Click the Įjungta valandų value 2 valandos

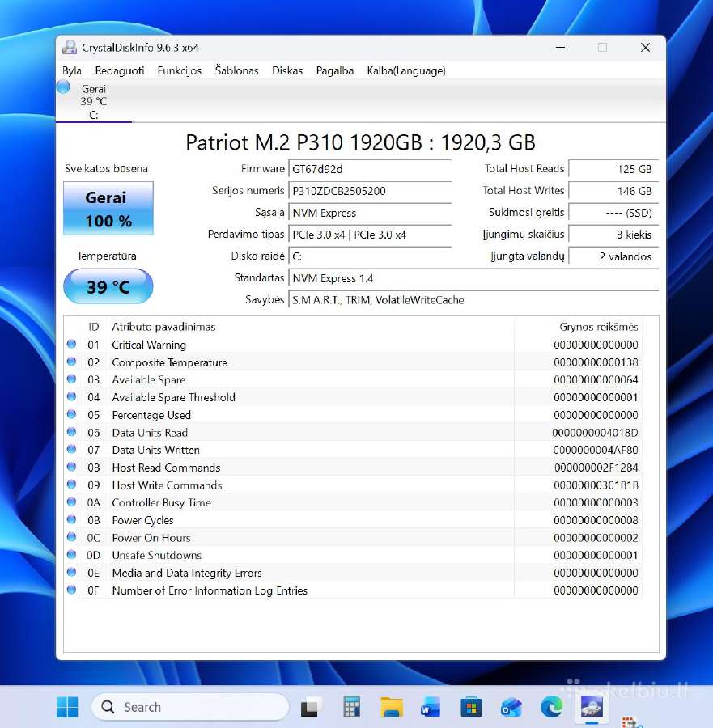(613, 256)
